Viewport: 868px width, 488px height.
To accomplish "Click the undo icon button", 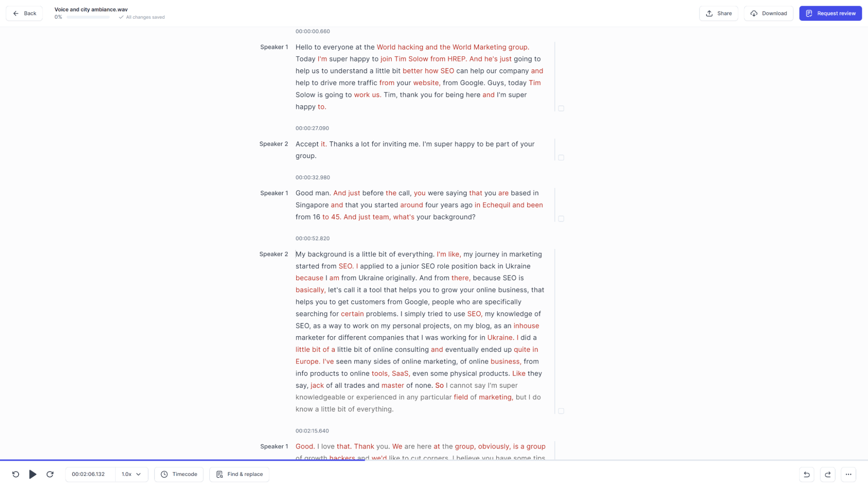I will click(807, 474).
